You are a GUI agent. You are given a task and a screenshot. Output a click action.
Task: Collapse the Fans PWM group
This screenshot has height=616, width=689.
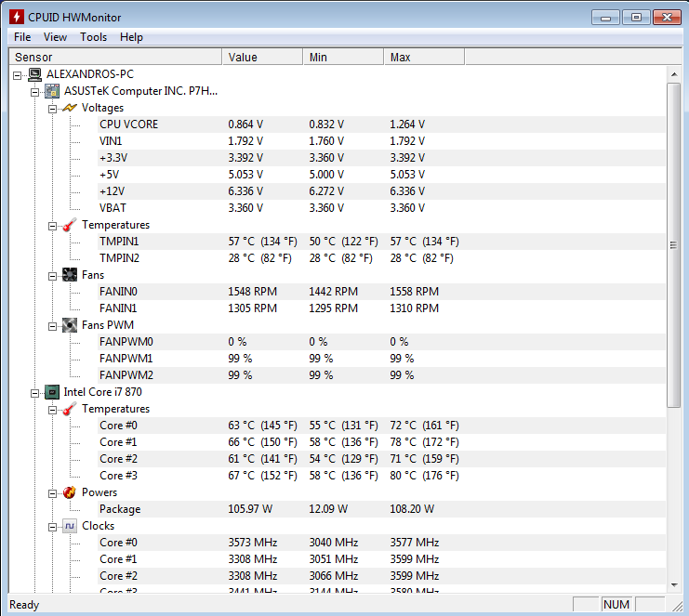[x=52, y=326]
